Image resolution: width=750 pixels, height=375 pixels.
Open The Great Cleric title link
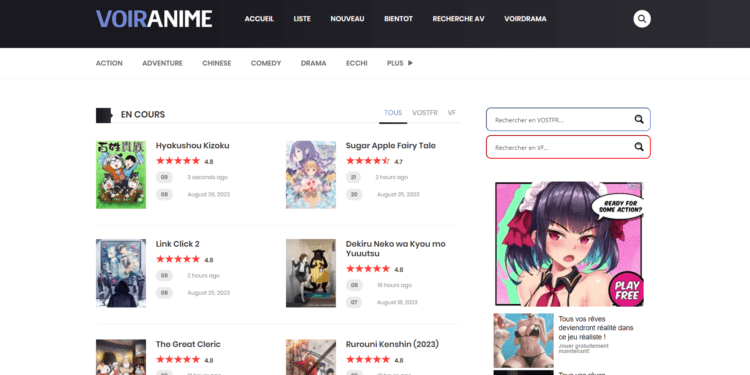pos(188,344)
